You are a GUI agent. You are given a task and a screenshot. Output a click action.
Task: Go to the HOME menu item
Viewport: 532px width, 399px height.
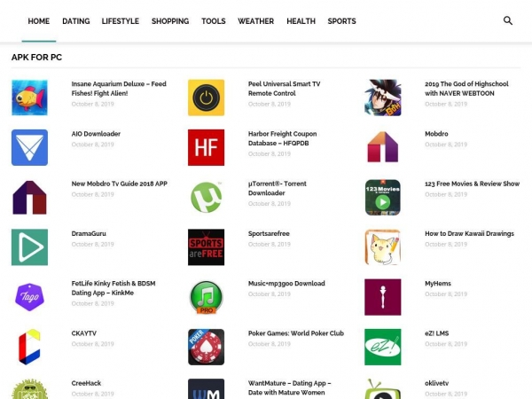tap(39, 21)
